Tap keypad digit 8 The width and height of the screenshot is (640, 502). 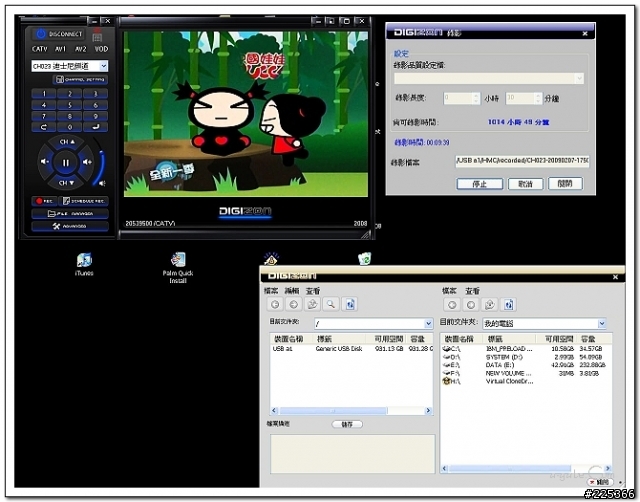point(69,116)
